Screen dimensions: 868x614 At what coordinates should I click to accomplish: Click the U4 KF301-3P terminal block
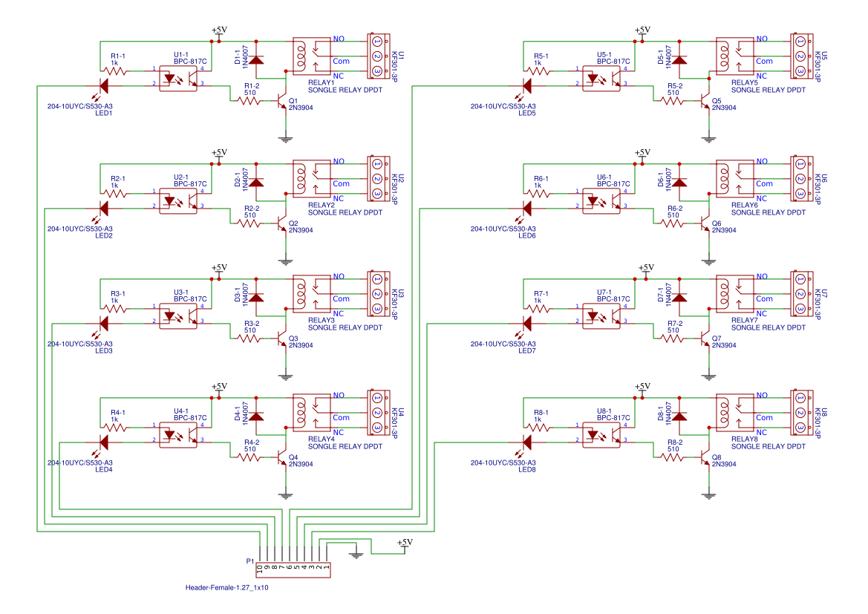coord(379,413)
